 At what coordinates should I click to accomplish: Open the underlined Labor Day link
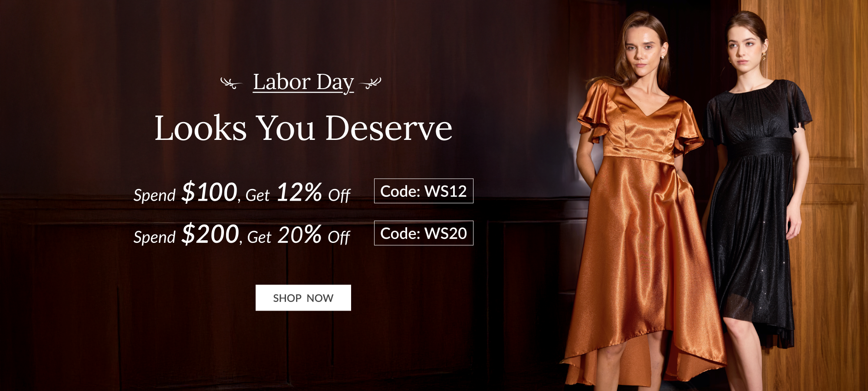click(303, 83)
